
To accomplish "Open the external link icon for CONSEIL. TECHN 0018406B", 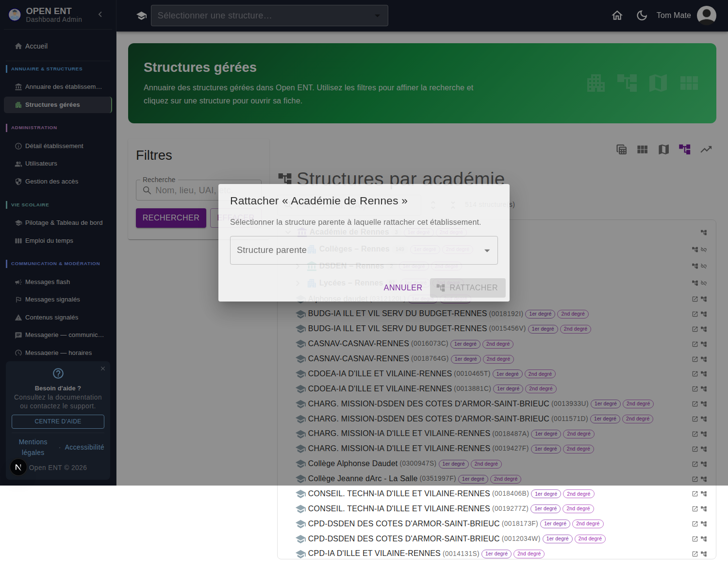I will pos(695,494).
